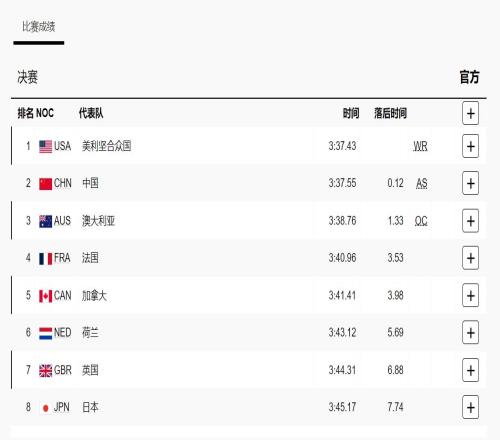
Task: Expand GBR row plus button
Action: coord(470,370)
